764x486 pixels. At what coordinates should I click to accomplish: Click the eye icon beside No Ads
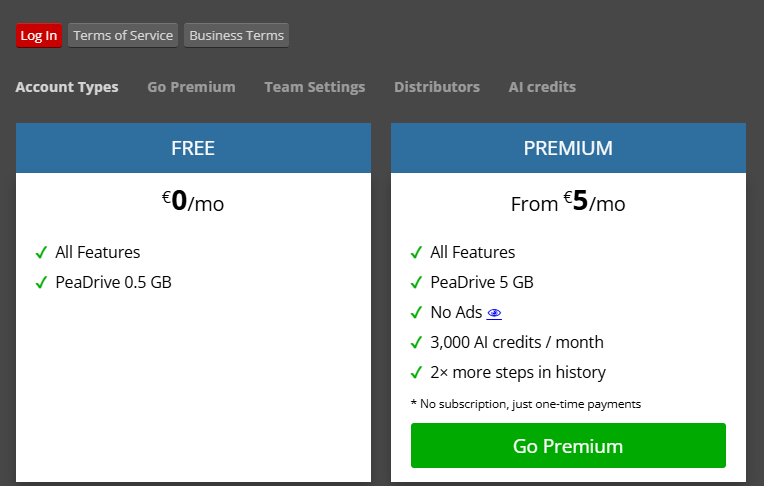(x=494, y=313)
